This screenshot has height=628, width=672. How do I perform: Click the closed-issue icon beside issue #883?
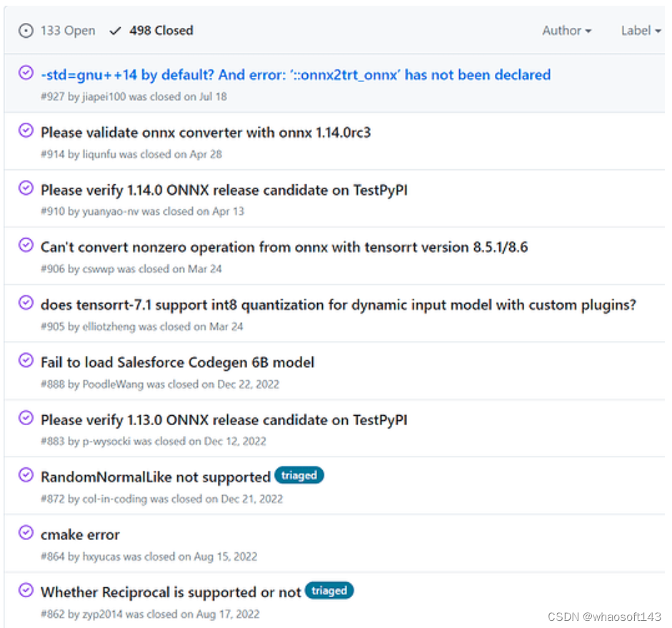(26, 417)
